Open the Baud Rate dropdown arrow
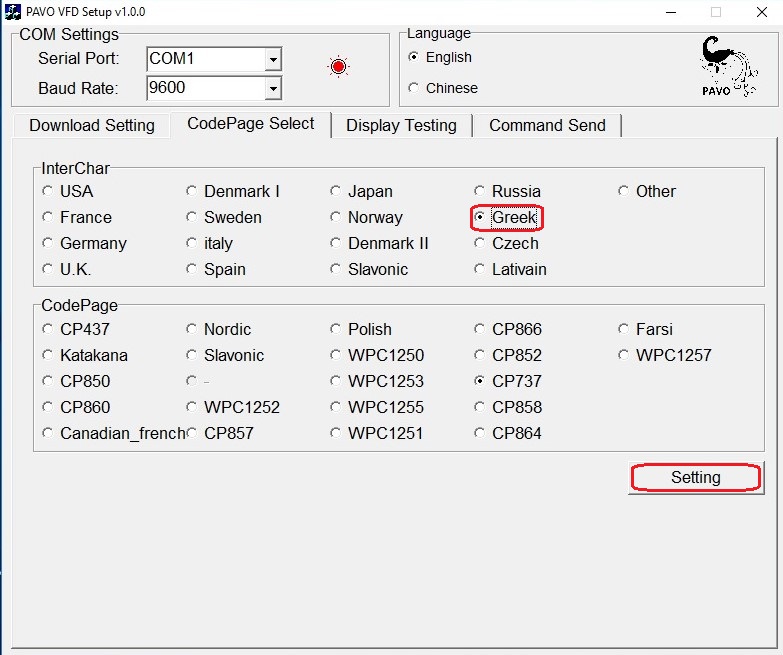This screenshot has width=783, height=655. [x=273, y=88]
